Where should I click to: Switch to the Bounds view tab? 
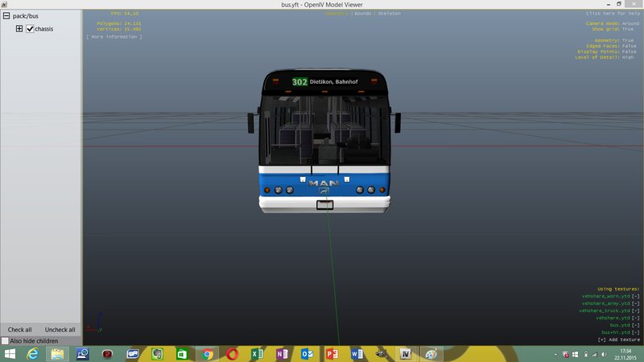click(x=363, y=14)
